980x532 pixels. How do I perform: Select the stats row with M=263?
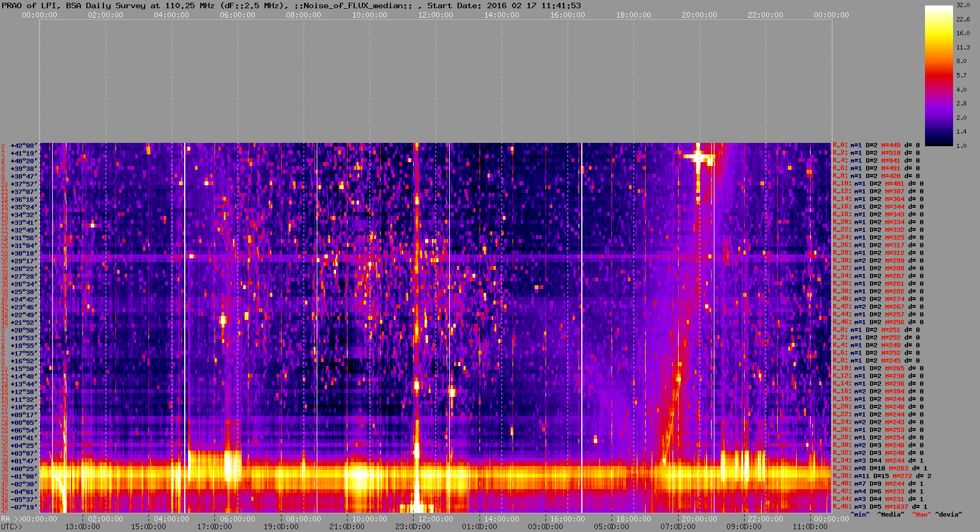880,469
